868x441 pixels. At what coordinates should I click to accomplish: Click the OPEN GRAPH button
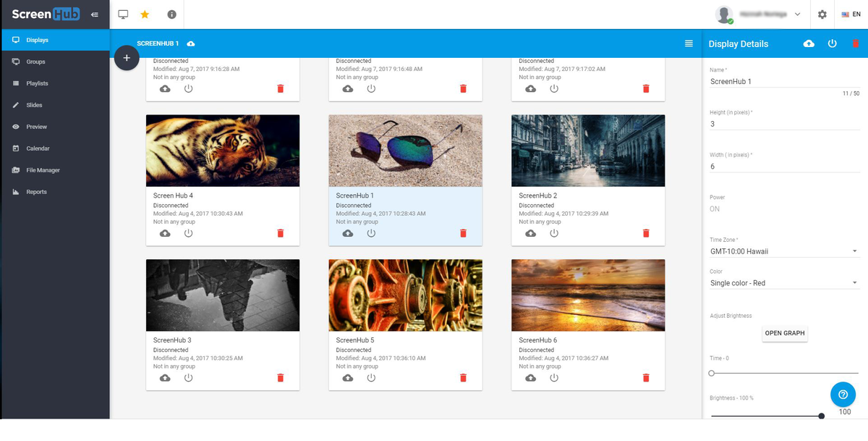pos(785,333)
